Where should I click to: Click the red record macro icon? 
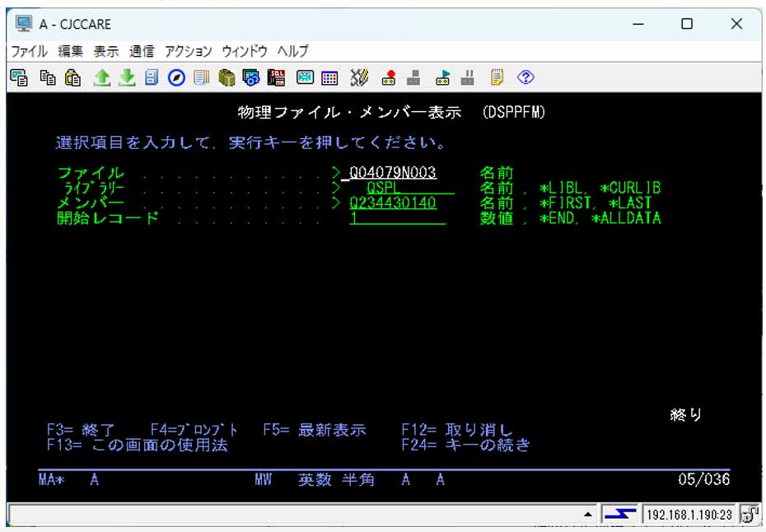[390, 77]
